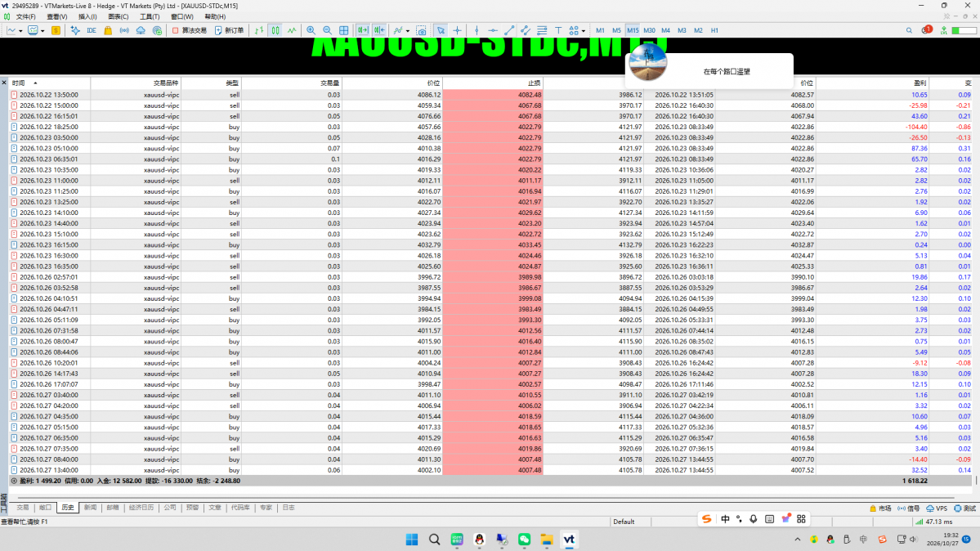
Task: Open the IDE (MetaEditor) toolbar icon
Action: 92,30
